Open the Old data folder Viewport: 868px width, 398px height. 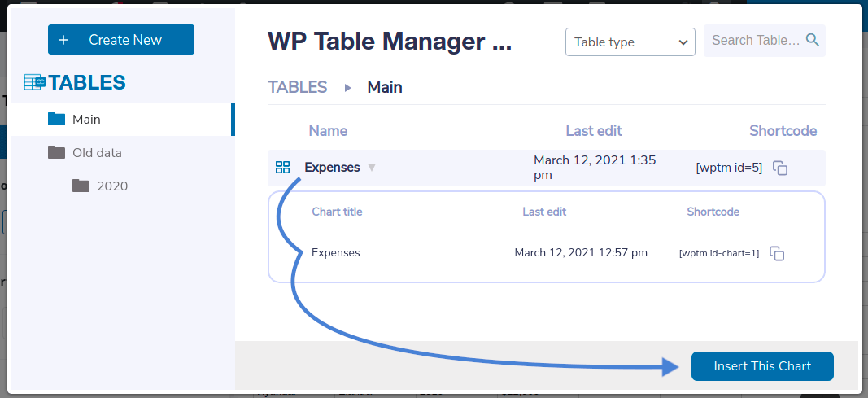(97, 153)
